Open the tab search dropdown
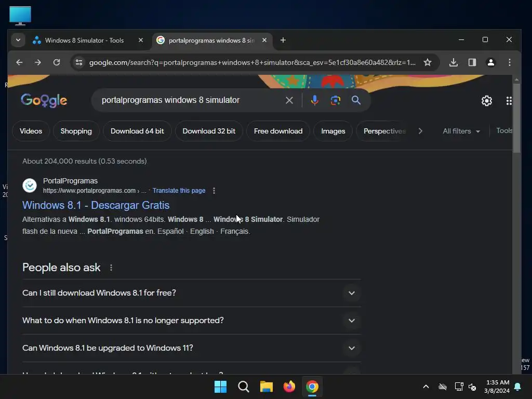Image resolution: width=532 pixels, height=399 pixels. (x=18, y=40)
